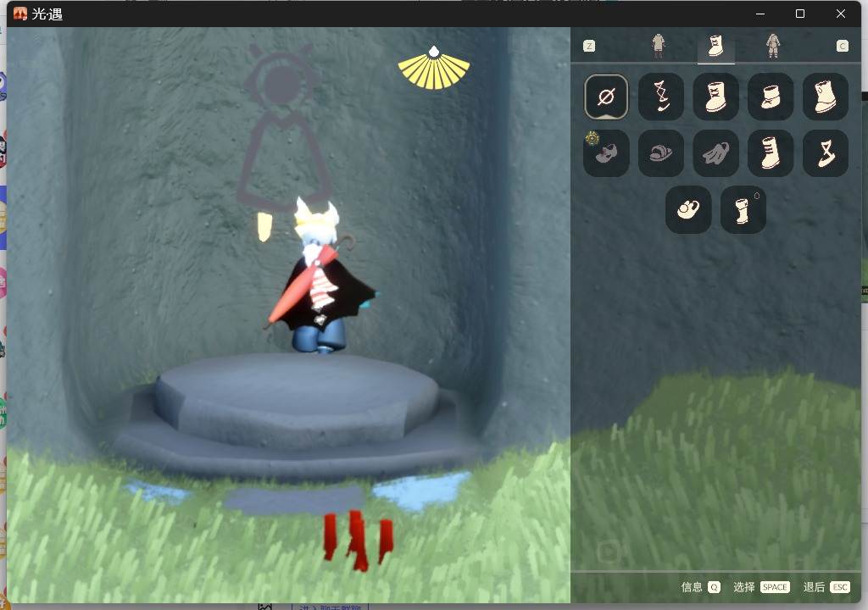Choose the clog slipper with round holes

pyautogui.click(x=688, y=209)
